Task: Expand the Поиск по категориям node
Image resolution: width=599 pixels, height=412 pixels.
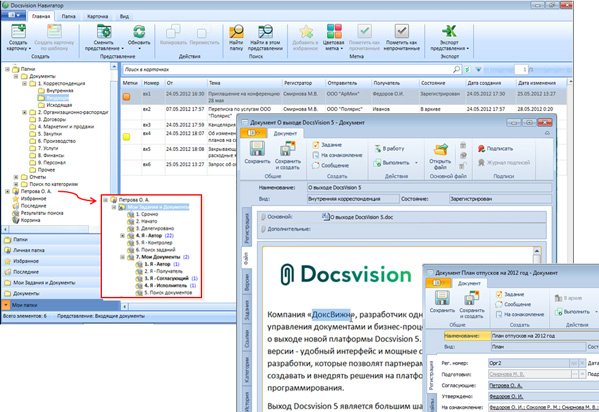Action: point(16,184)
